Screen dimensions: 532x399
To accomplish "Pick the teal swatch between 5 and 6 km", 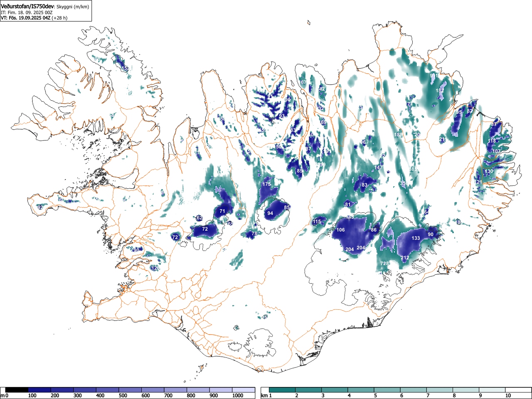I will pos(387,390).
